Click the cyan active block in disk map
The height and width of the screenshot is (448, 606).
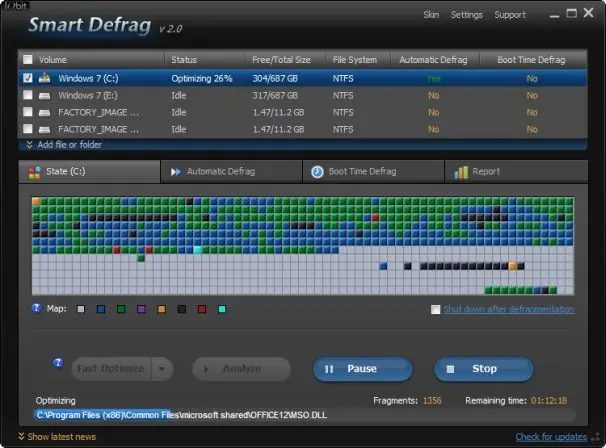tap(197, 250)
